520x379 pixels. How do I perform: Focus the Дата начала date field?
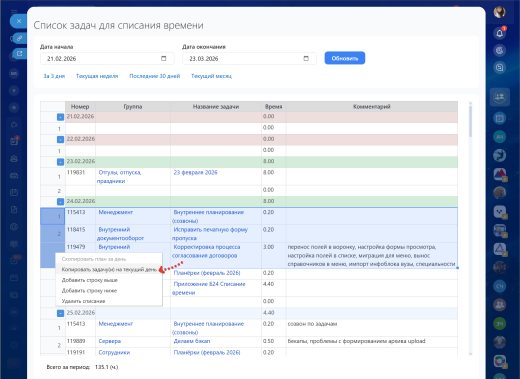(x=107, y=58)
